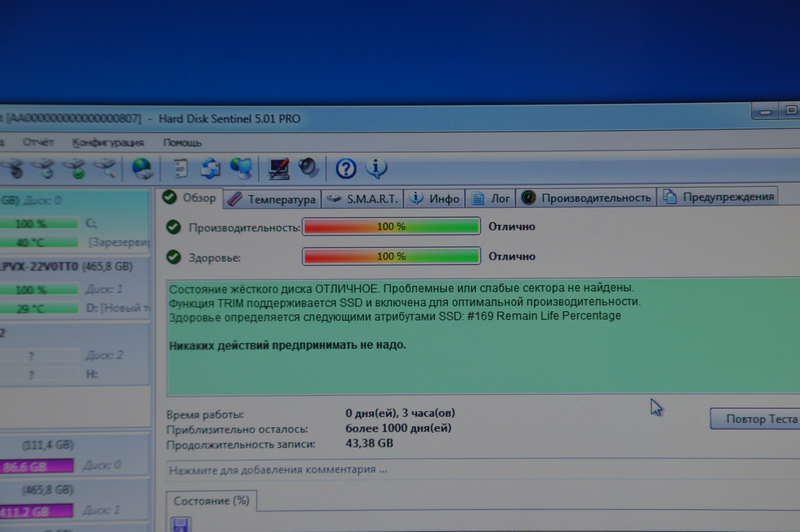This screenshot has width=800, height=532.
Task: Click the Здоровье 100 % bar
Action: [391, 256]
